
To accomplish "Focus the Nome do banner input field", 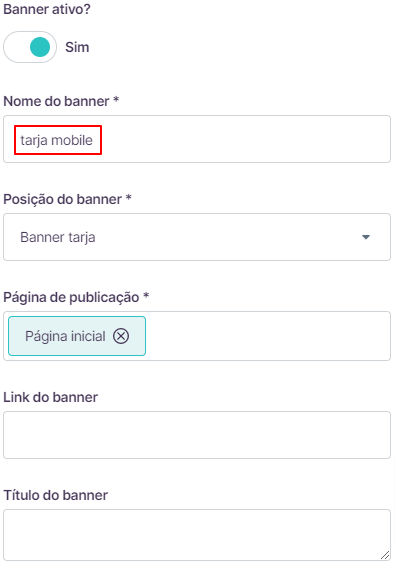I will [197, 139].
